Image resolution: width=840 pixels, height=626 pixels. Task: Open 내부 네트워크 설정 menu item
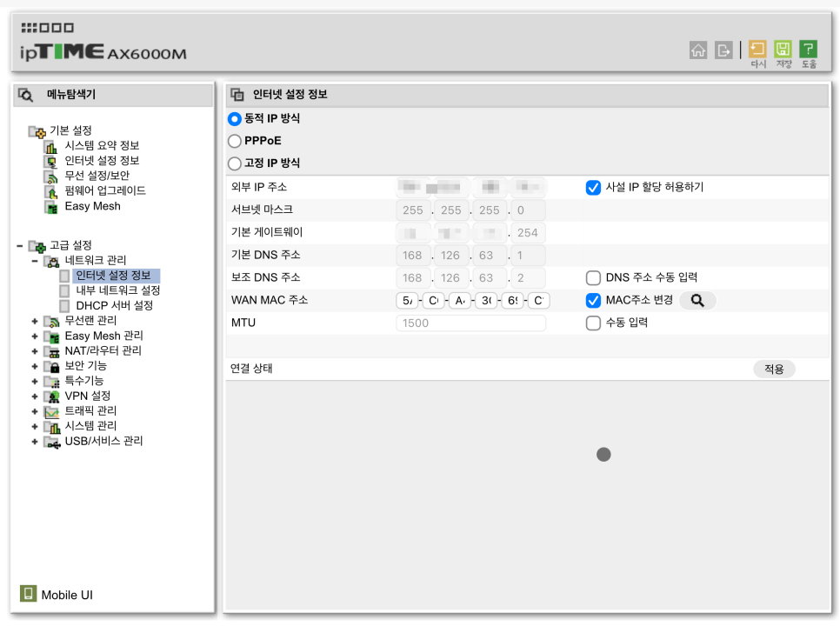pos(118,290)
